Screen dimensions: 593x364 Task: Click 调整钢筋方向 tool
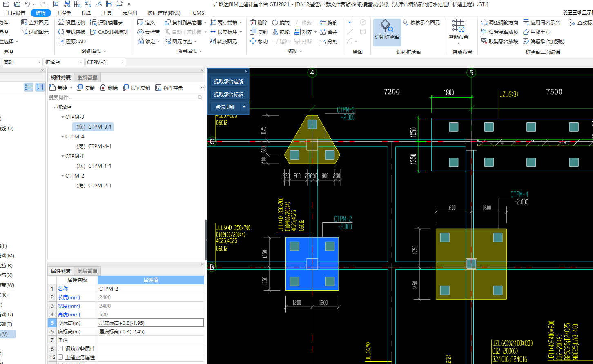click(500, 22)
